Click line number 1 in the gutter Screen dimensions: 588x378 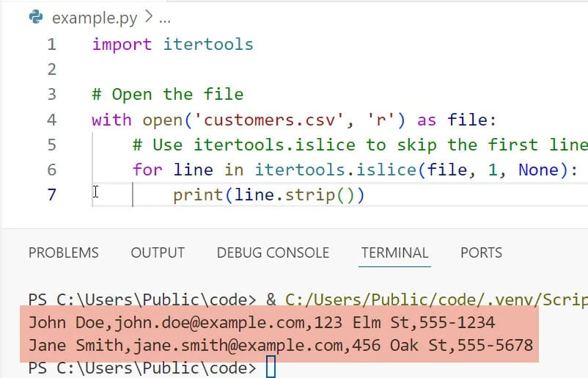click(51, 44)
